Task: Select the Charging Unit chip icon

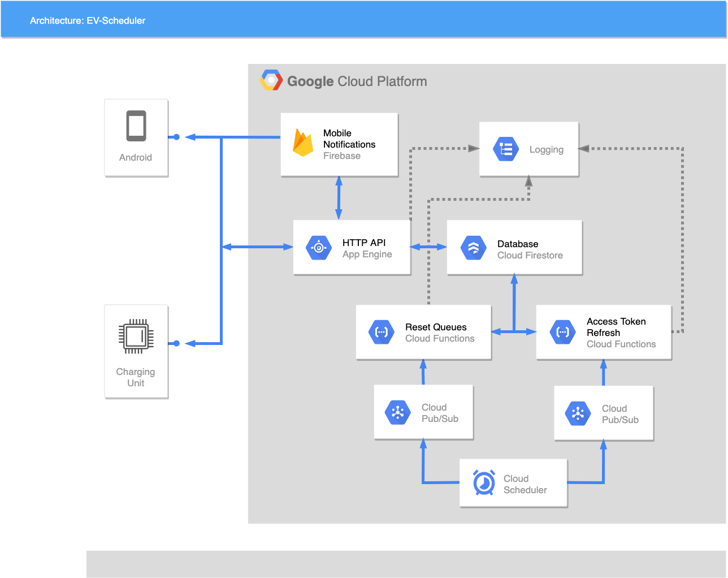Action: [x=136, y=336]
